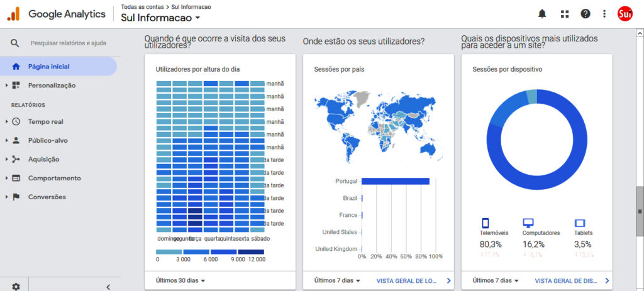Click the 3,5% Tablets value
The height and width of the screenshot is (291, 644).
point(583,244)
